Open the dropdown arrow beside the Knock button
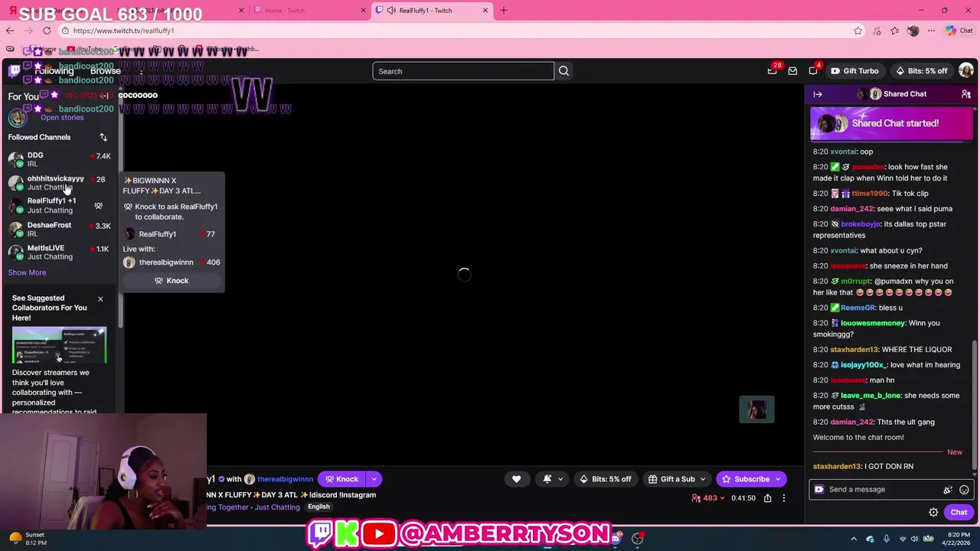The height and width of the screenshot is (551, 980). click(374, 479)
